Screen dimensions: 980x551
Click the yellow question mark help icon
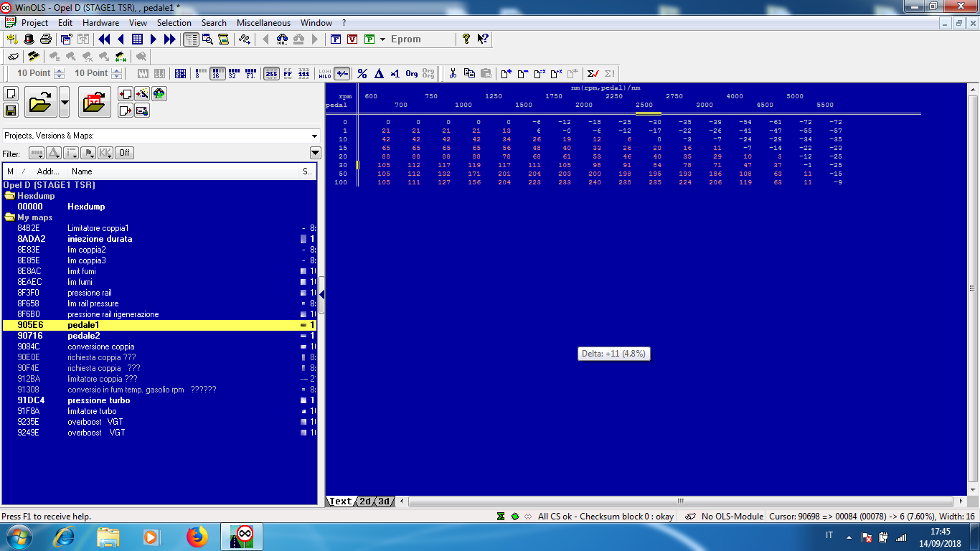click(466, 39)
